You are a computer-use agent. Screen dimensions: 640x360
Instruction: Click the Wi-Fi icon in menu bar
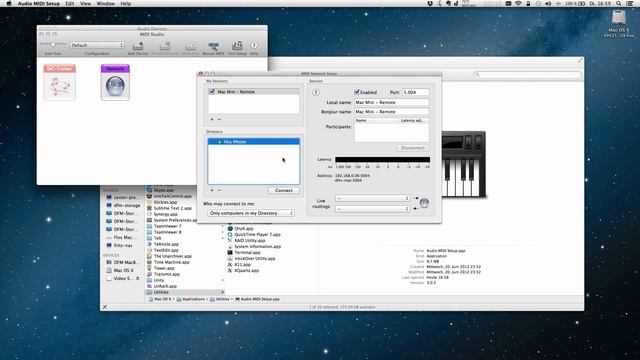(x=518, y=3)
